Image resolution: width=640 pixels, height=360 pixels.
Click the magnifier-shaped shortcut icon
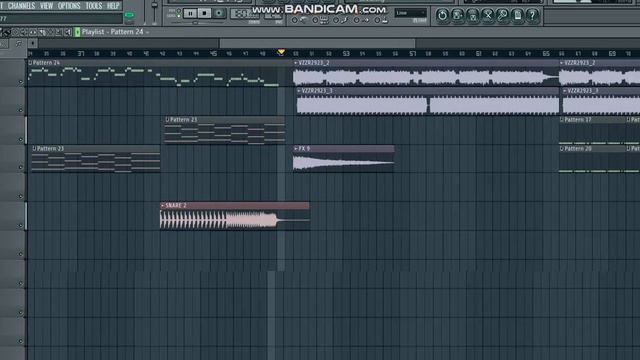click(503, 16)
